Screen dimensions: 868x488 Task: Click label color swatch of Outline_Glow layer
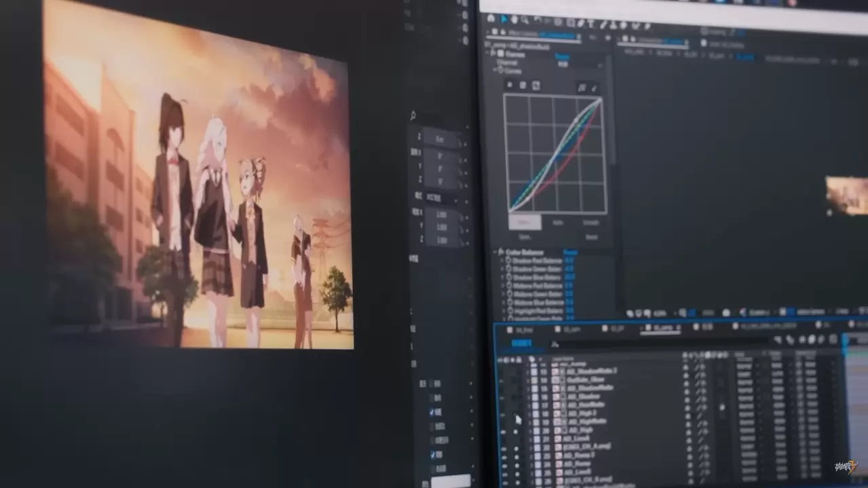pyautogui.click(x=535, y=380)
